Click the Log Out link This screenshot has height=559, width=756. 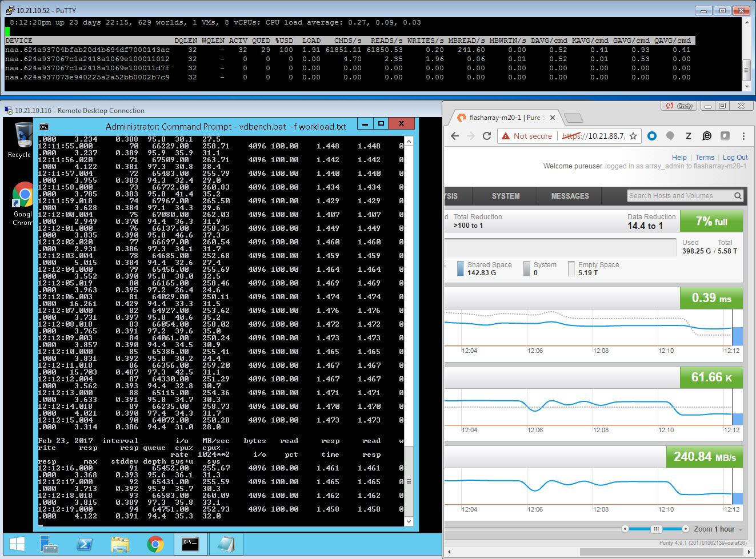point(735,158)
